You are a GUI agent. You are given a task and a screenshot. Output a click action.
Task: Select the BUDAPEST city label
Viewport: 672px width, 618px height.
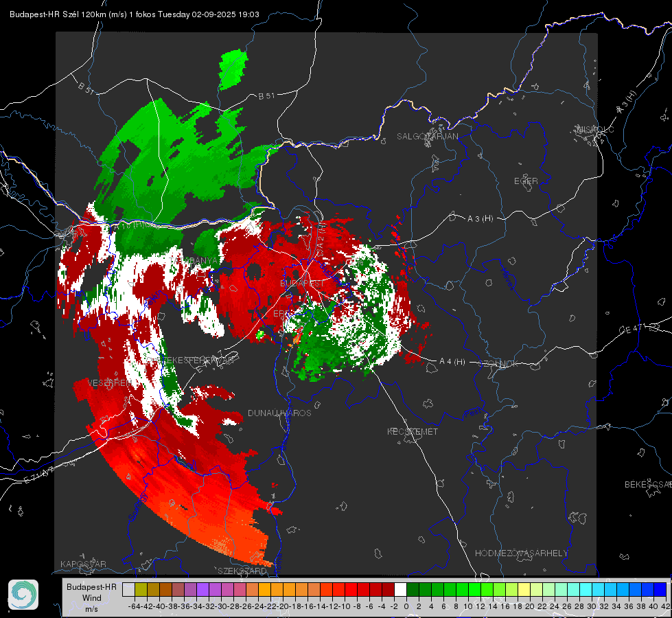tap(302, 284)
